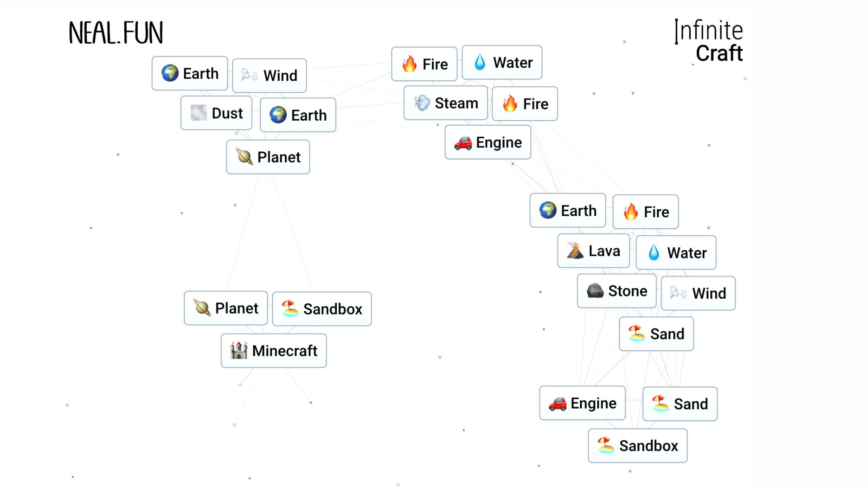Click the volcano icon on Lava

point(575,251)
